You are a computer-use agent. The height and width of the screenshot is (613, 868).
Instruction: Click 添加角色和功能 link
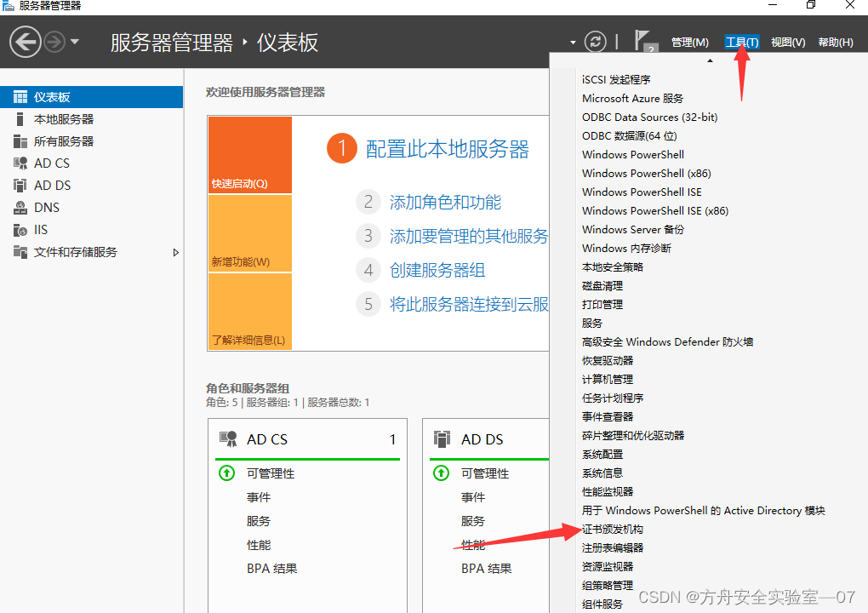[445, 202]
